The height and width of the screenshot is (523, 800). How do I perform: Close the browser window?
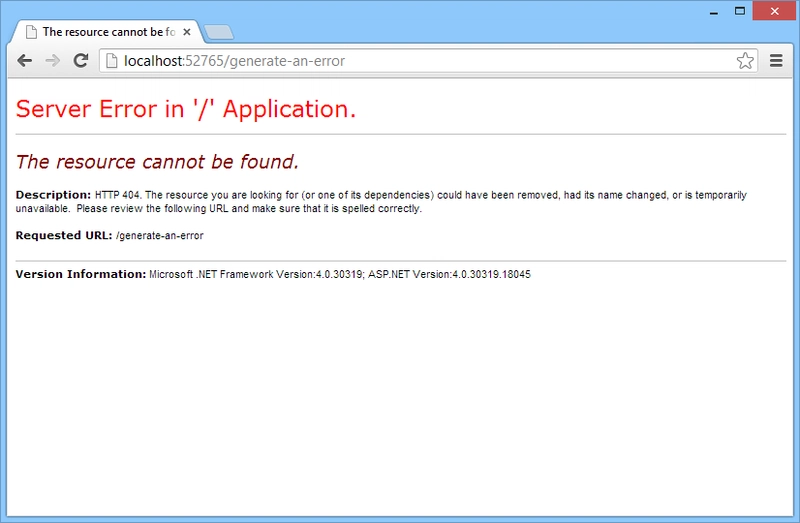click(774, 11)
